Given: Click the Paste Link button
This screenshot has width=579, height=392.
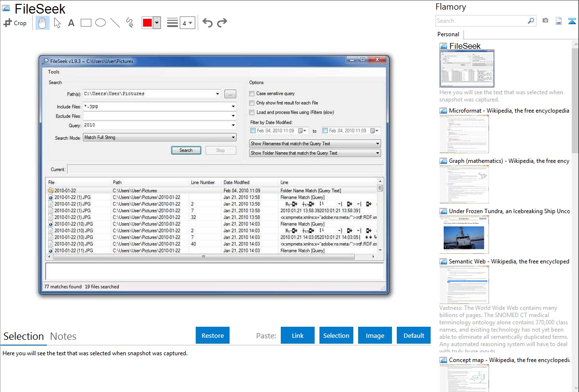Looking at the screenshot, I should [x=298, y=335].
